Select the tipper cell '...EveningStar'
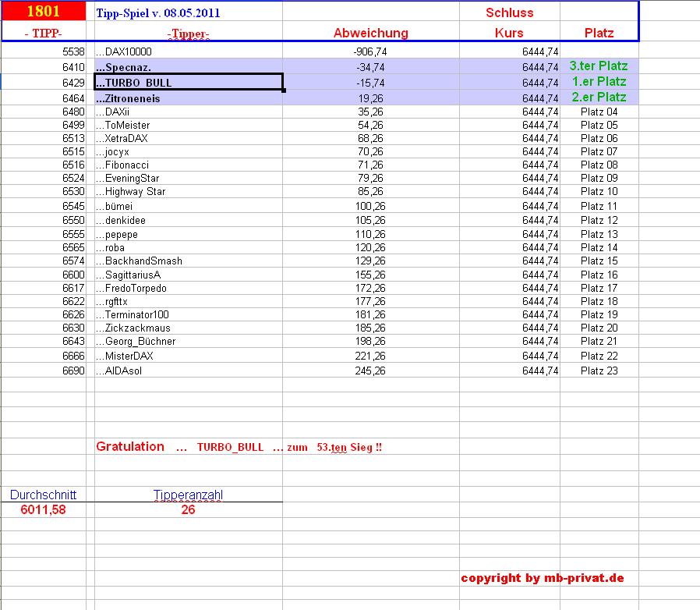Image resolution: width=700 pixels, height=610 pixels. click(x=189, y=179)
